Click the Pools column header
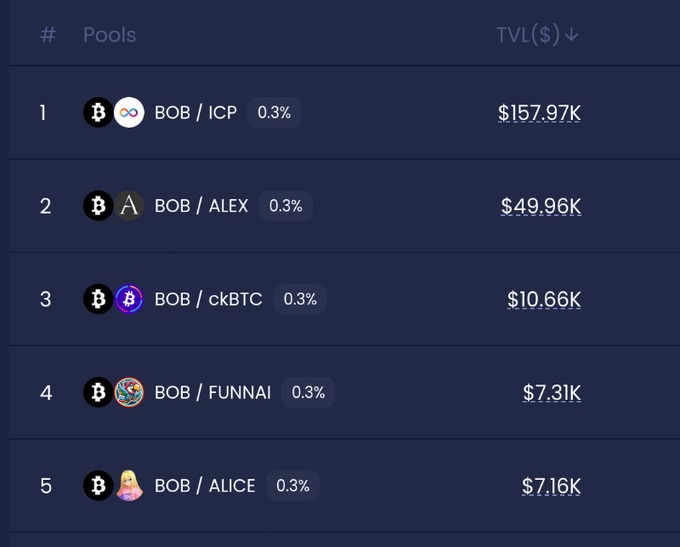 pyautogui.click(x=109, y=35)
